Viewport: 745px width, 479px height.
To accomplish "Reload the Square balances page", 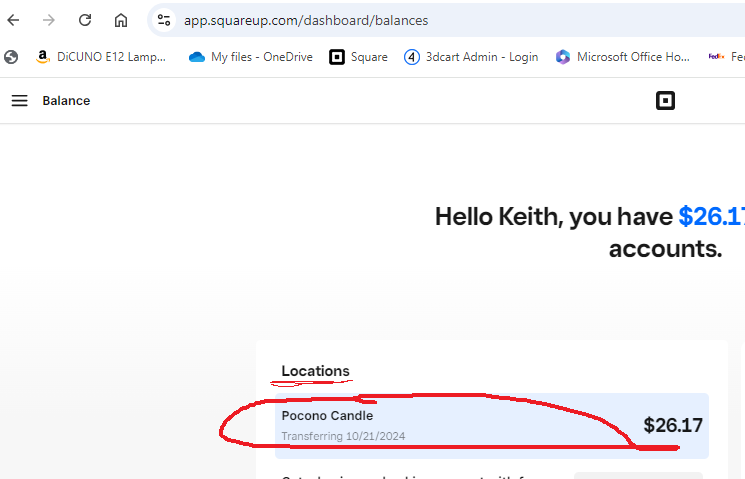I will tap(85, 20).
